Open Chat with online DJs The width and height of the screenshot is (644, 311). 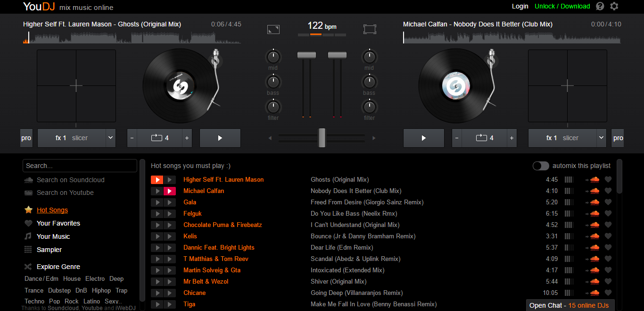[x=570, y=305]
